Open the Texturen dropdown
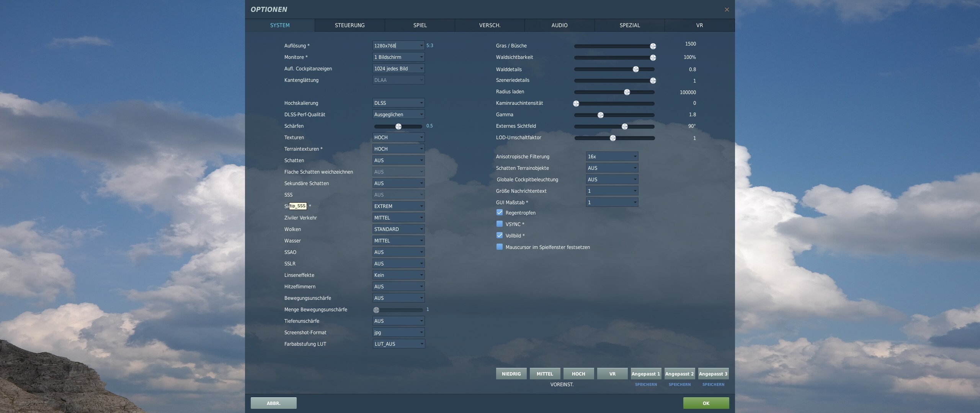Viewport: 980px width, 413px height. tap(399, 137)
